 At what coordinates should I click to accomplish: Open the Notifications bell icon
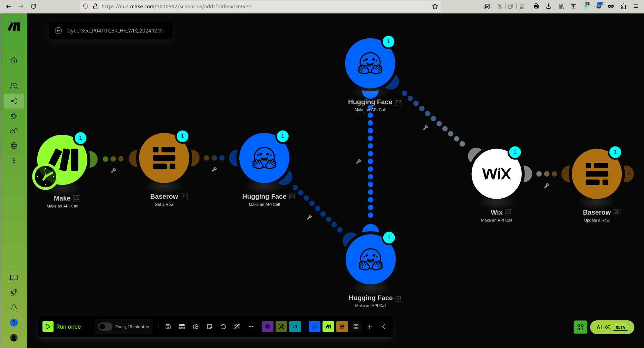[x=14, y=307]
